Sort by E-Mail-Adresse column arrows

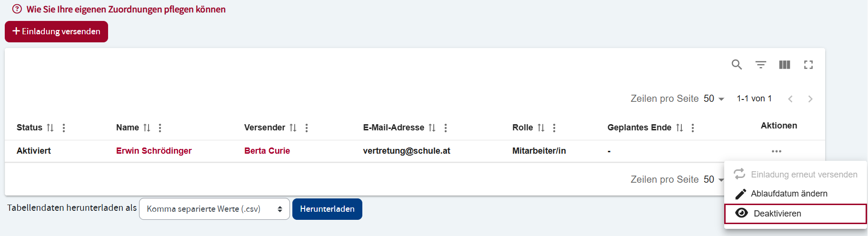tap(432, 128)
